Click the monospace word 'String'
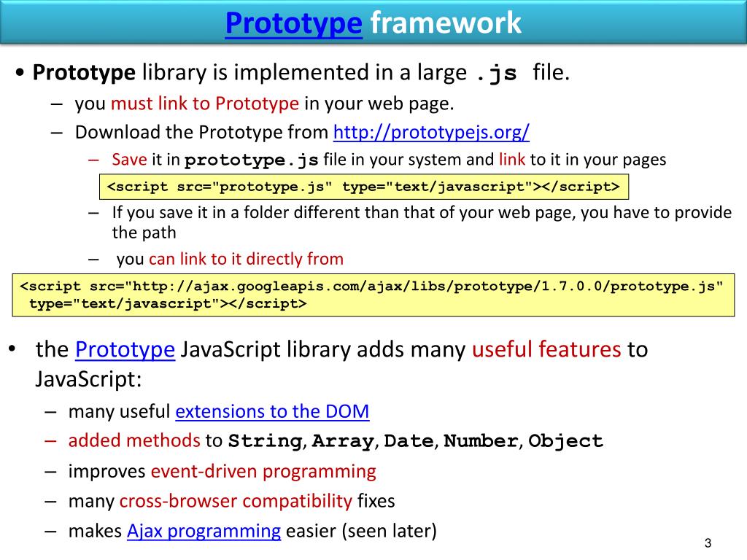Image resolution: width=747 pixels, height=560 pixels. point(264,441)
